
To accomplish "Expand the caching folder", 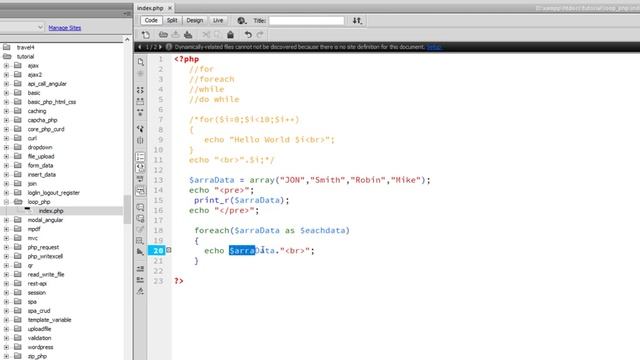I will [6, 111].
